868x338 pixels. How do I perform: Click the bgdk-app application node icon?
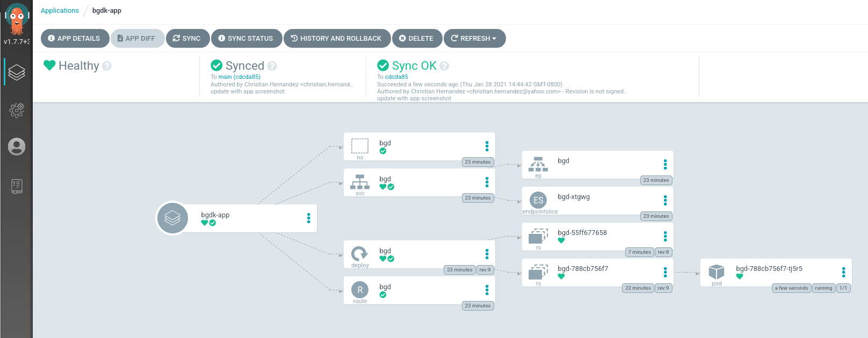172,218
